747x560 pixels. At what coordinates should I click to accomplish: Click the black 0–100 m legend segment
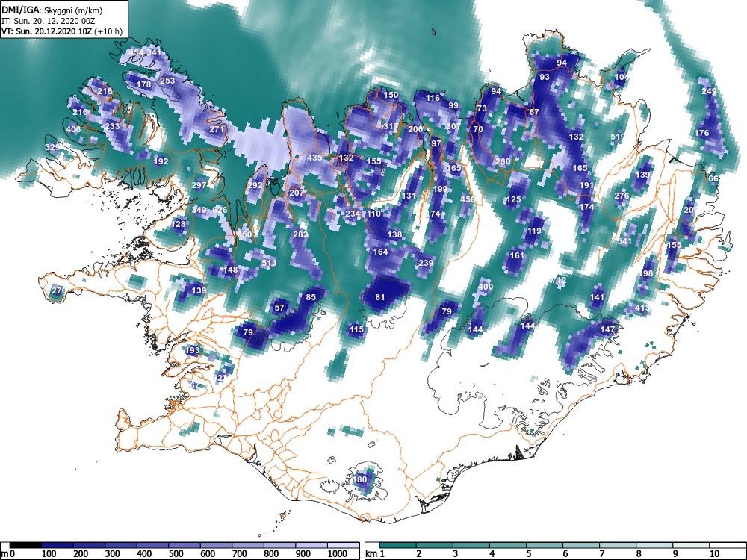(25, 545)
